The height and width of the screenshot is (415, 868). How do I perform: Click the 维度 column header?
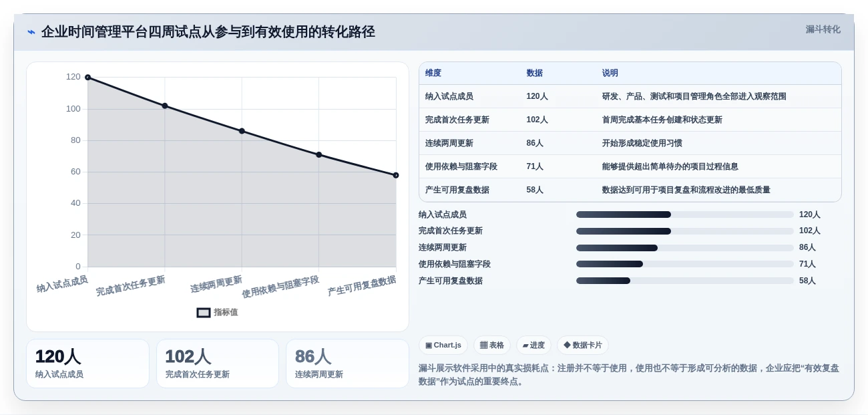tap(433, 73)
